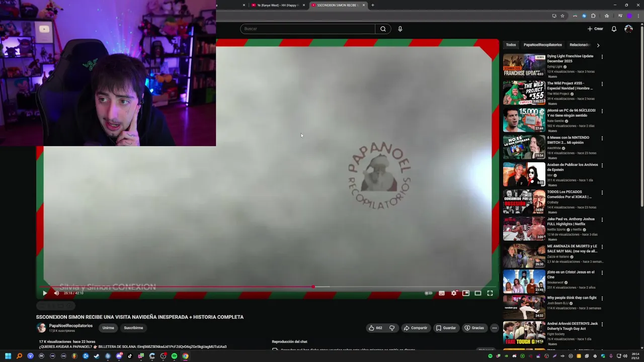
Task: Open video player settings gear
Action: [x=454, y=293]
